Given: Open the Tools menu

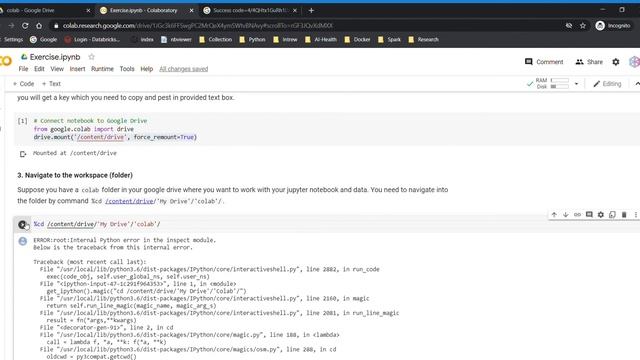Looking at the screenshot, I should click(x=127, y=69).
